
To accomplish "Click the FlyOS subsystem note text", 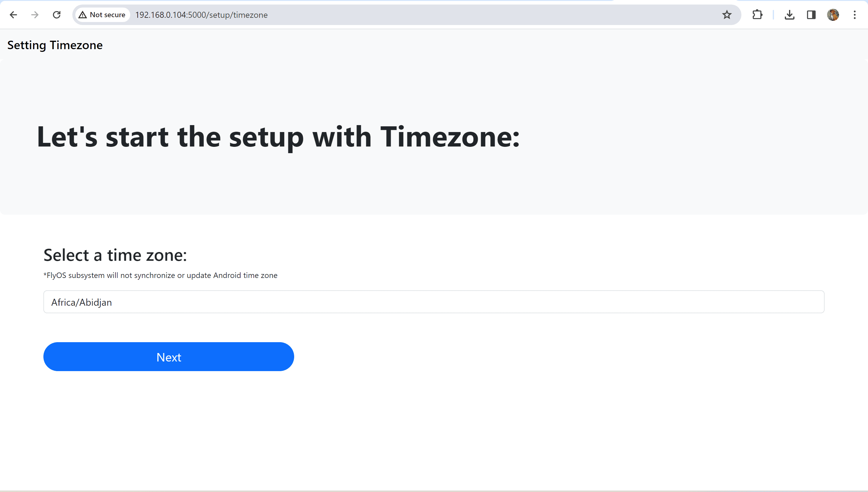I will coord(160,276).
